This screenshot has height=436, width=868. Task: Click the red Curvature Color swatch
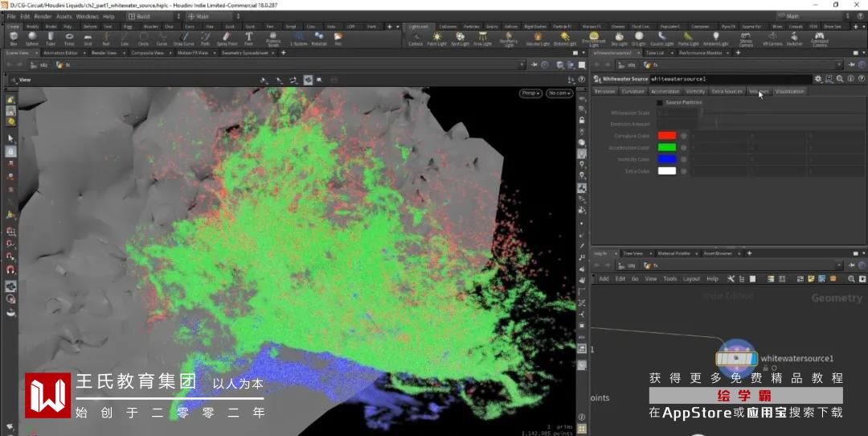(666, 136)
